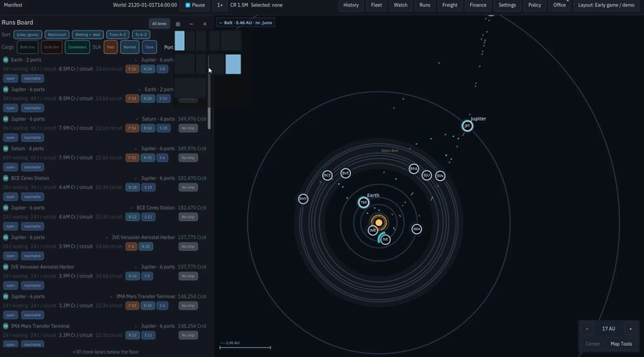The image size is (644, 357).
Task: Open the Layout: Early game / demo selector
Action: [606, 6]
